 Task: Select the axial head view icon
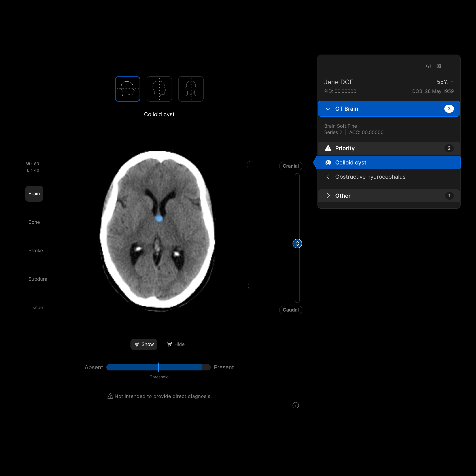(x=128, y=89)
